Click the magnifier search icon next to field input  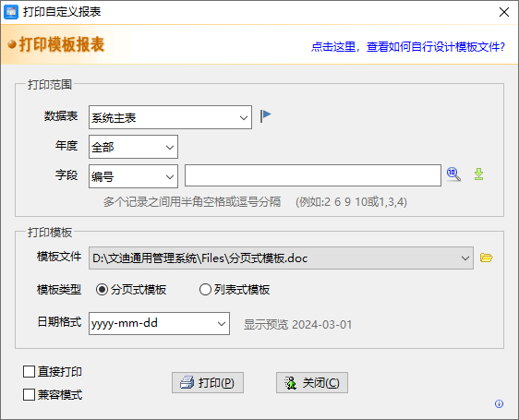[x=453, y=174]
